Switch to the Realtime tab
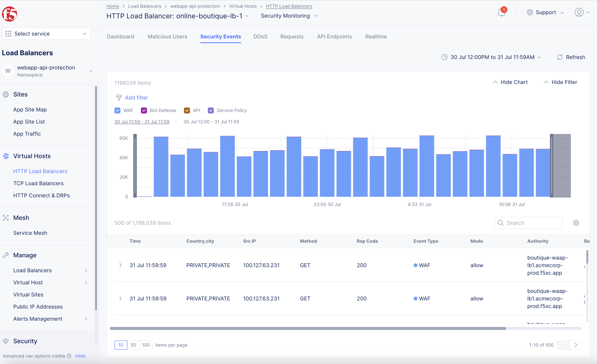Screen dimensions: 597x364 (376, 37)
